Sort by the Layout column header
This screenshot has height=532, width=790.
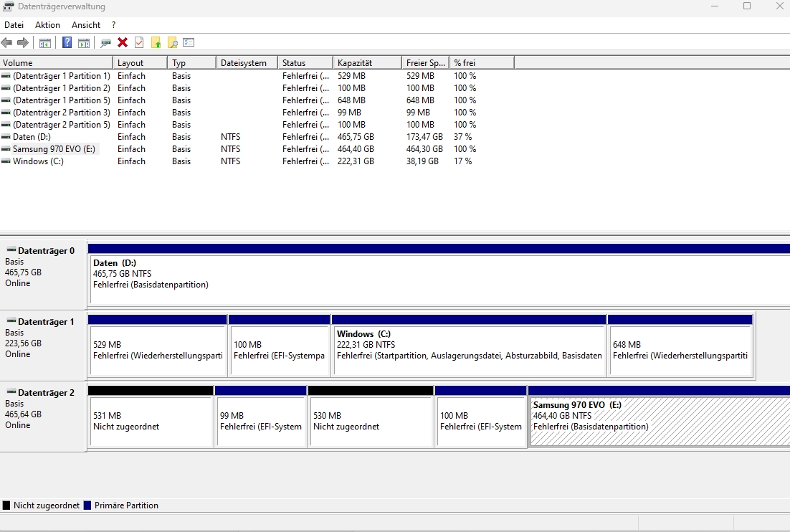(x=141, y=63)
